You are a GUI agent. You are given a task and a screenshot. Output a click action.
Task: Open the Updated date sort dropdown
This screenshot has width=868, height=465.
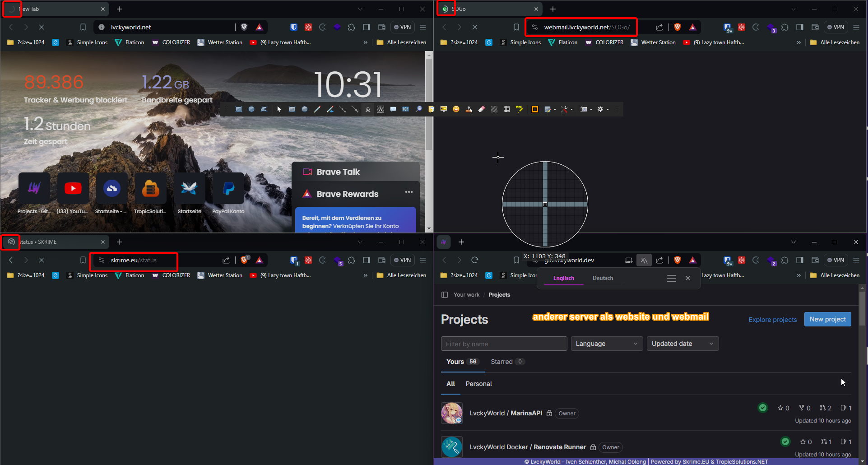(x=682, y=344)
